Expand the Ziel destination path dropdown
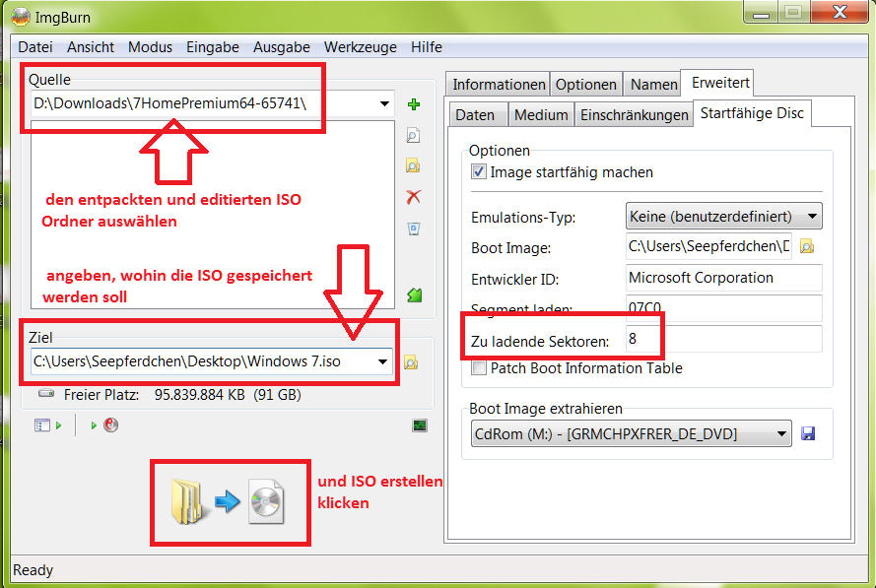Screen dimensions: 876x588 point(382,361)
